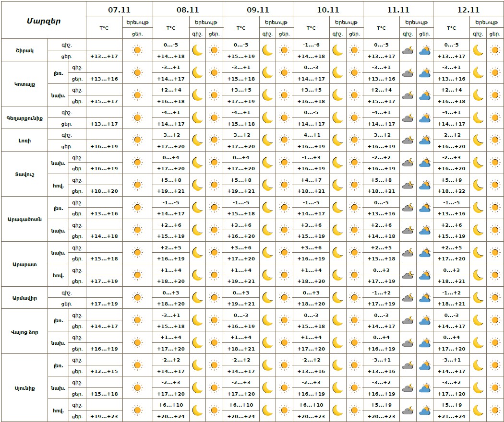Click Գեղարքունիք night moon icon under 12.11

coord(478,118)
